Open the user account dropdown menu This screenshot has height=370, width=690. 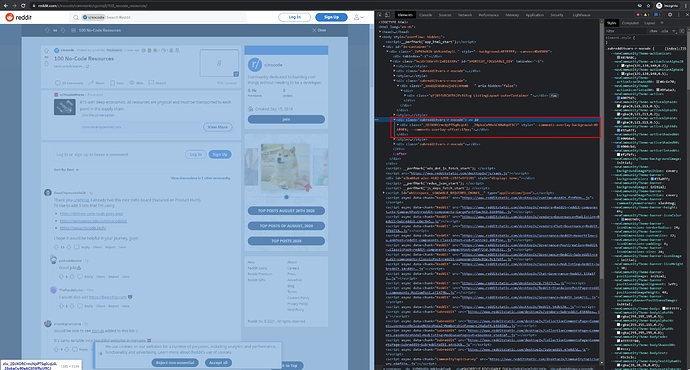click(x=359, y=17)
